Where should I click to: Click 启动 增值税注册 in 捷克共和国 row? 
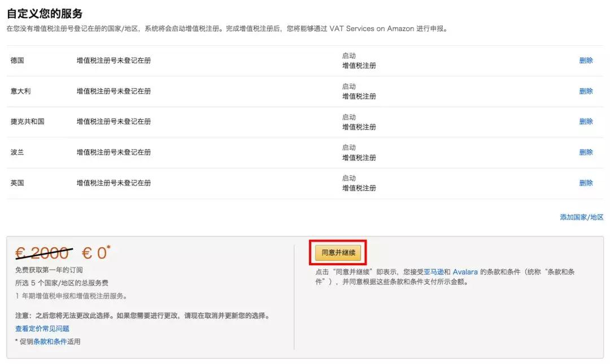(359, 122)
